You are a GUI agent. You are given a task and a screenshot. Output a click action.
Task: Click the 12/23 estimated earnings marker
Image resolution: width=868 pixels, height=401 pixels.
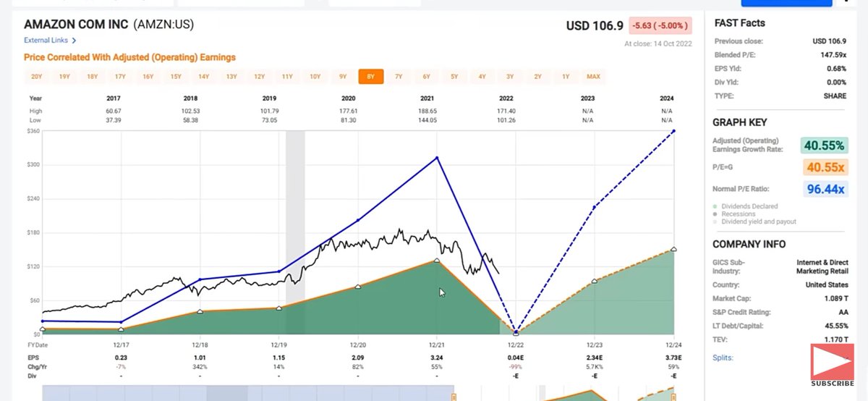tap(595, 281)
